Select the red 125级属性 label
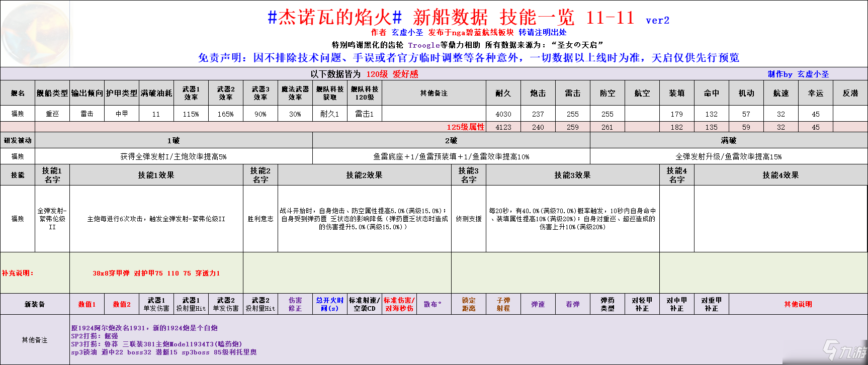868x365 pixels. (466, 127)
